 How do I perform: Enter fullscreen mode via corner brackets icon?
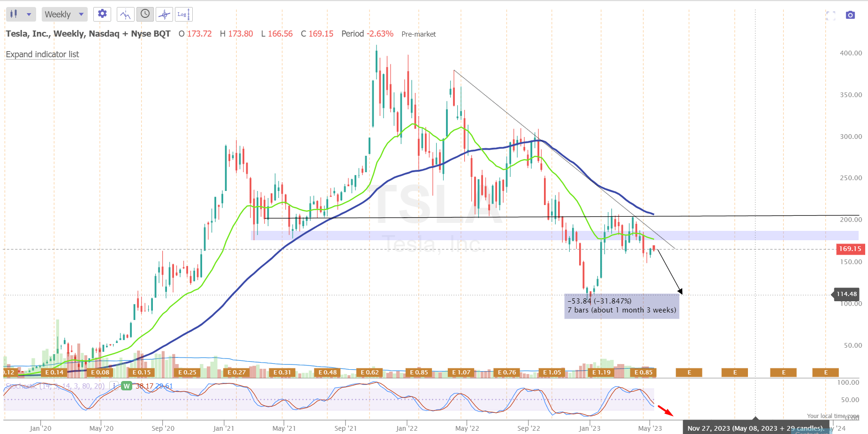[x=831, y=15]
